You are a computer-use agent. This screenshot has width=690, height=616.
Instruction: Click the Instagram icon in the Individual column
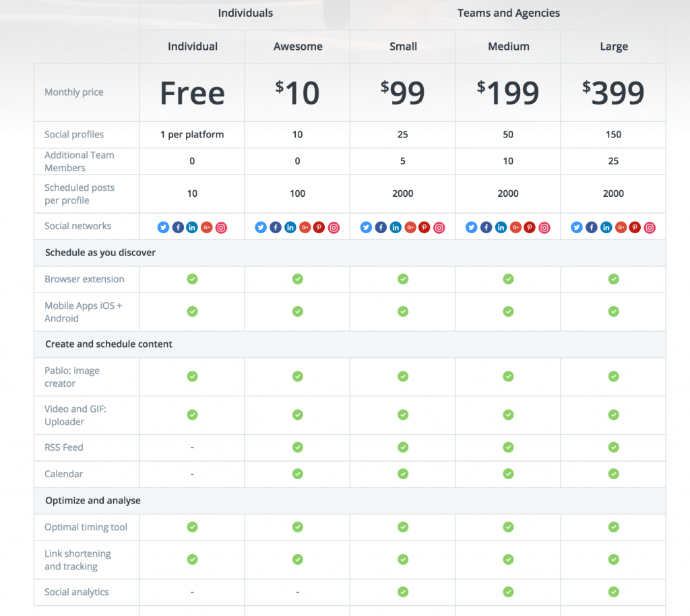[222, 228]
